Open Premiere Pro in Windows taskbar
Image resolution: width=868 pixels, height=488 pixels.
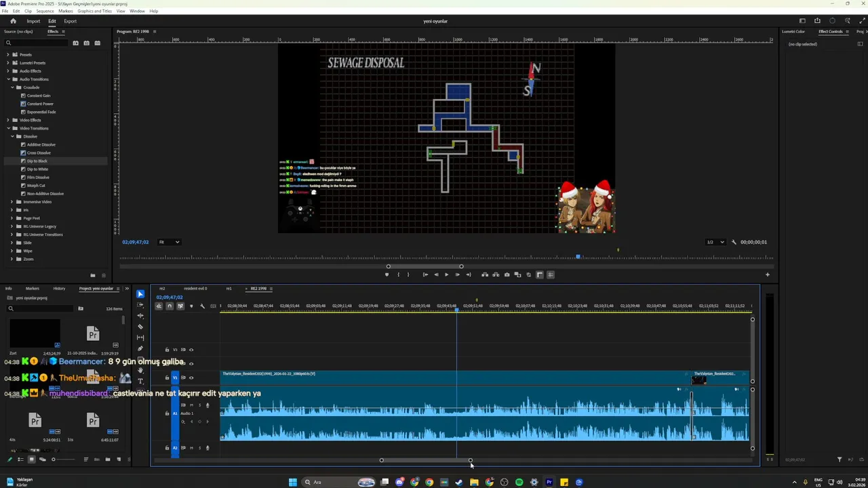coord(549,483)
